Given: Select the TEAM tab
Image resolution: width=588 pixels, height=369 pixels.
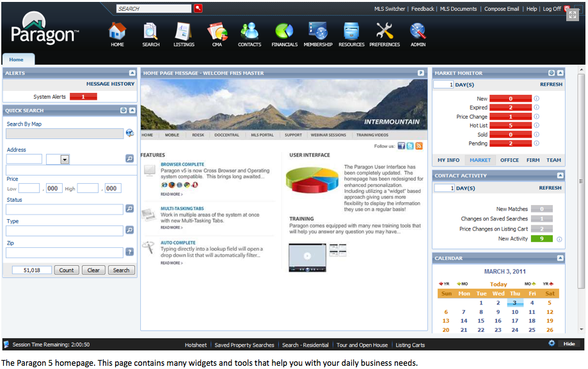Looking at the screenshot, I should [x=553, y=160].
